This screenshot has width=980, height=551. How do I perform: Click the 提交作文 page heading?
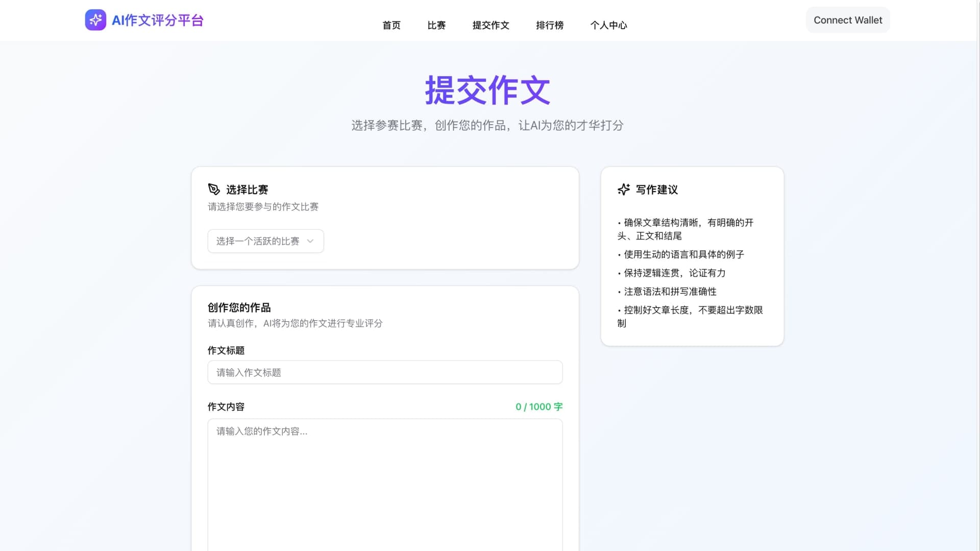click(487, 90)
